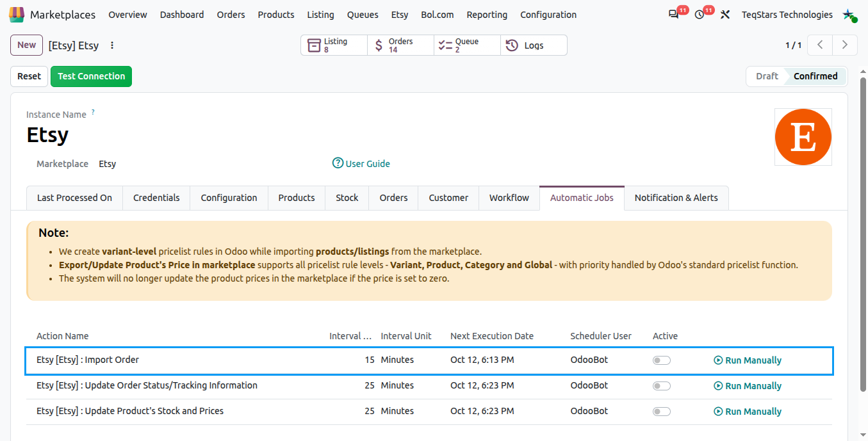Set status to Draft
This screenshot has width=868, height=441.
pos(767,76)
